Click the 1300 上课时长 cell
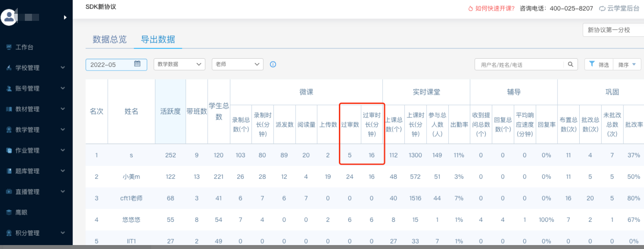The height and width of the screenshot is (249, 644). (415, 155)
